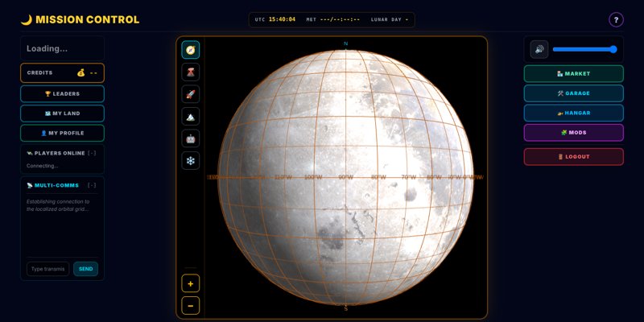Collapse the Multi-Comms panel
Screen dimensions: 644x322
[92, 185]
